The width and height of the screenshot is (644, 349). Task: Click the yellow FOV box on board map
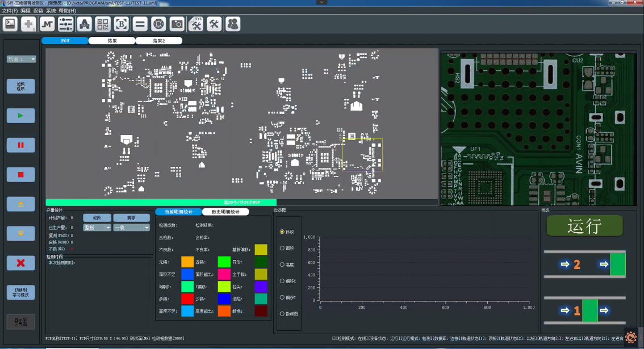pyautogui.click(x=362, y=154)
